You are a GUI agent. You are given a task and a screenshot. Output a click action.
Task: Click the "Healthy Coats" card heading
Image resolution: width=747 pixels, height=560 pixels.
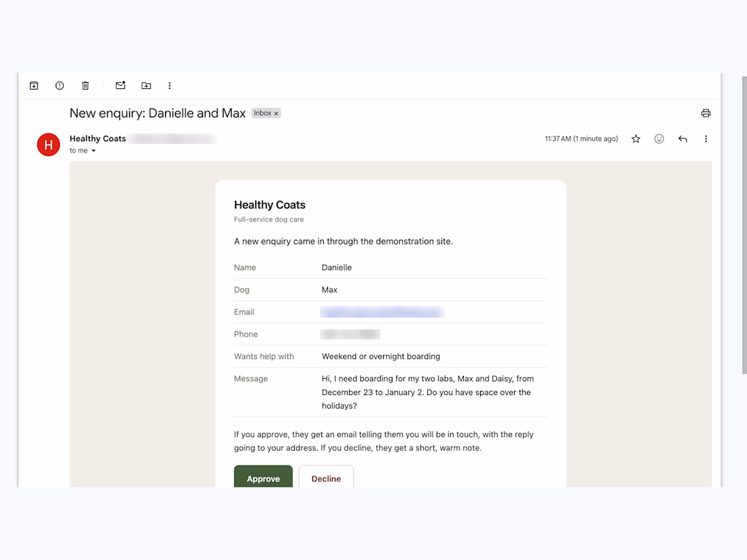[x=270, y=205]
